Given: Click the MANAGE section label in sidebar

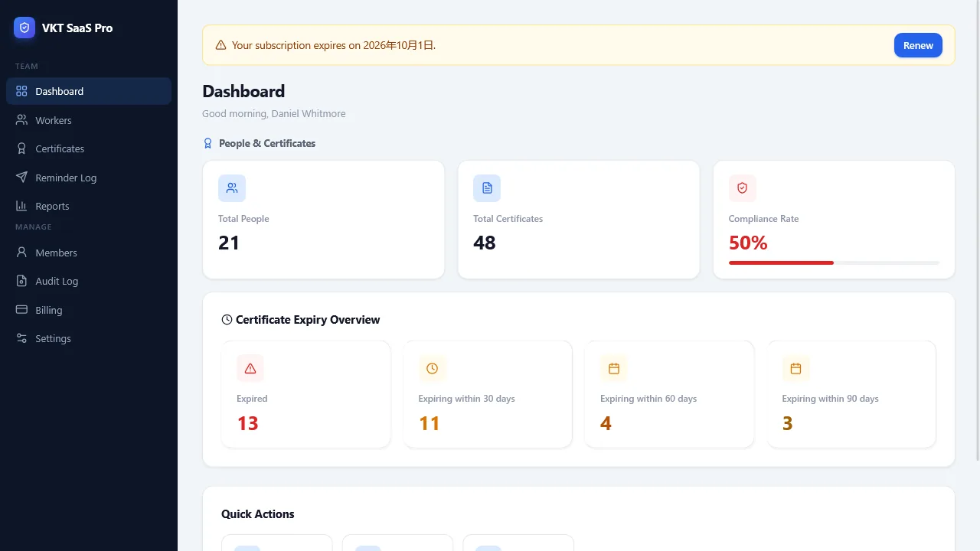Looking at the screenshot, I should tap(34, 227).
